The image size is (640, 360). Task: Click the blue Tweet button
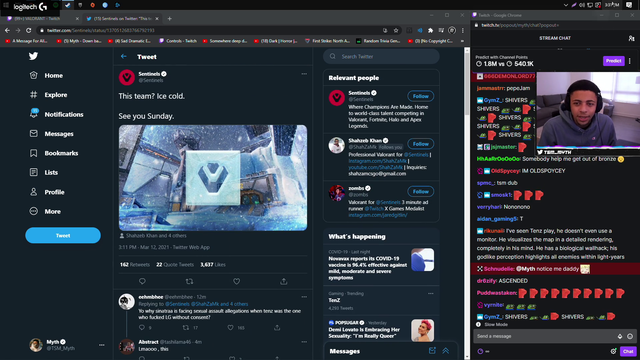pyautogui.click(x=63, y=236)
